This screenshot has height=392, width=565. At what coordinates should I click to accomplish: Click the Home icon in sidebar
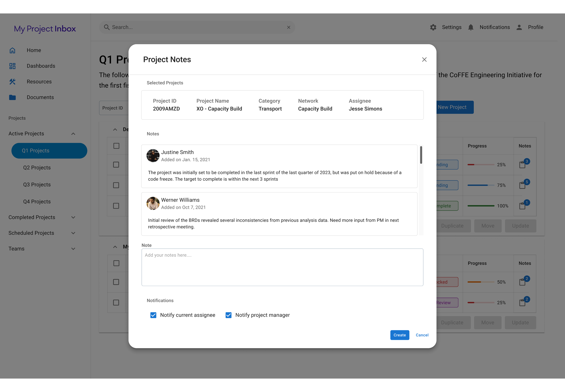(x=12, y=50)
